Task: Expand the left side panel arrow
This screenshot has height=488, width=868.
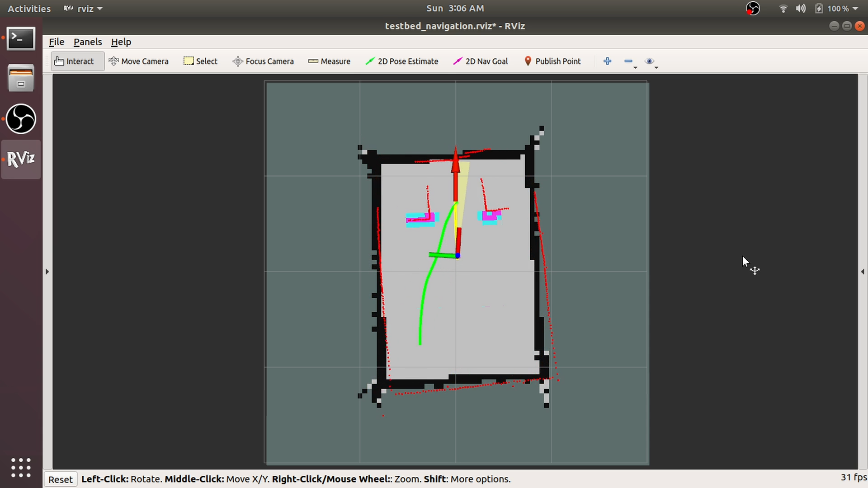Action: coord(47,272)
